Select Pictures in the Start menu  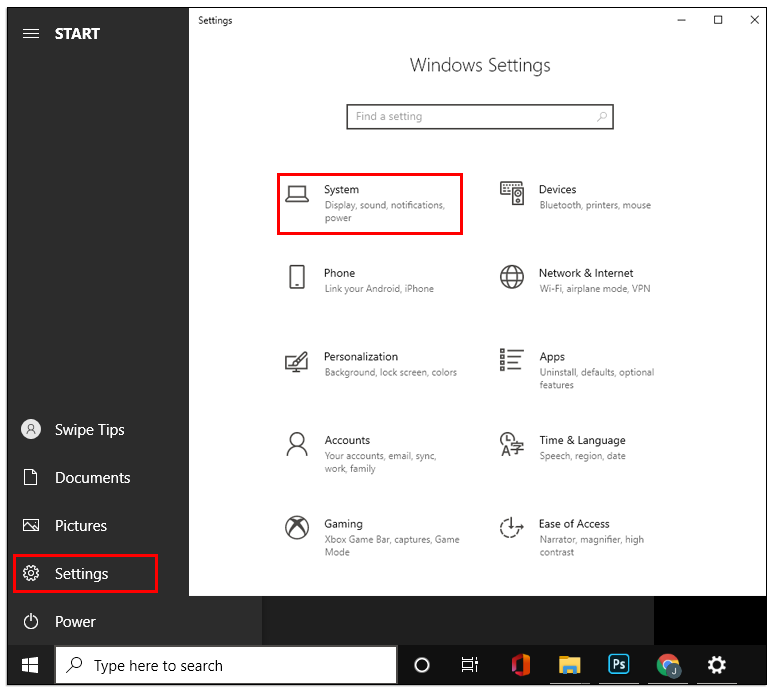(81, 525)
